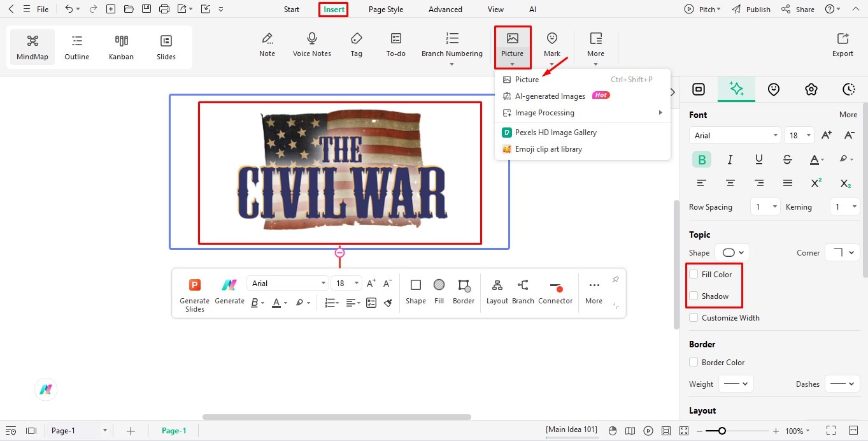Insert a Tag
The image size is (868, 441).
tap(357, 45)
